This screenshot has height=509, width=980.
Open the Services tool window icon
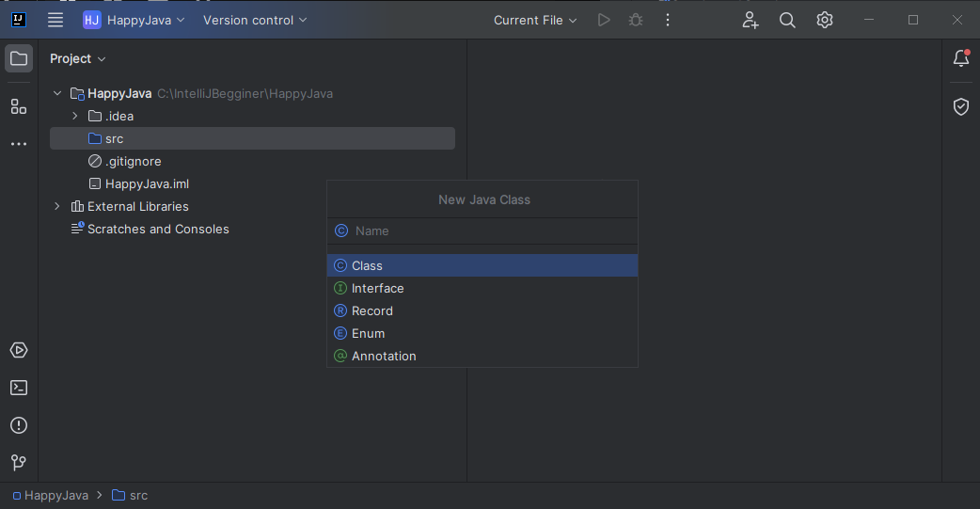tap(19, 350)
